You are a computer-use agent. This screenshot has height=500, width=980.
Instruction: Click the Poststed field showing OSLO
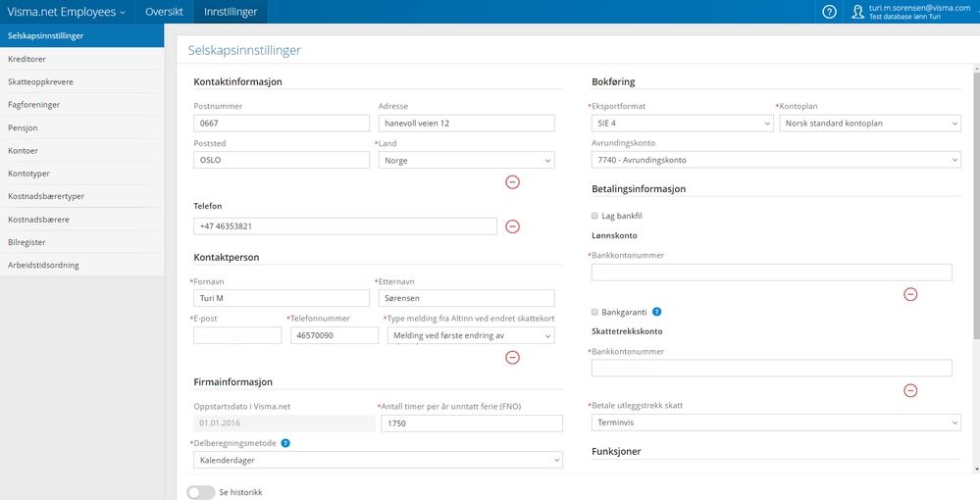click(282, 160)
